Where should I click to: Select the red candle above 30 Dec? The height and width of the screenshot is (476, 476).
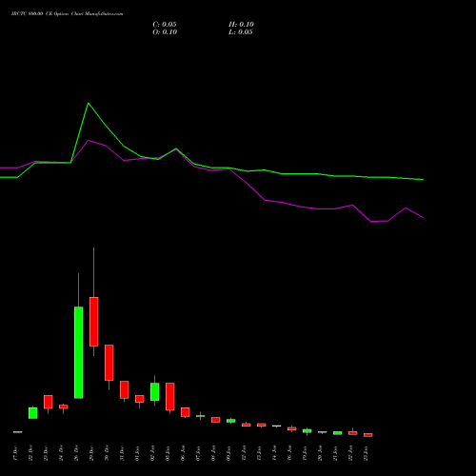(x=109, y=363)
